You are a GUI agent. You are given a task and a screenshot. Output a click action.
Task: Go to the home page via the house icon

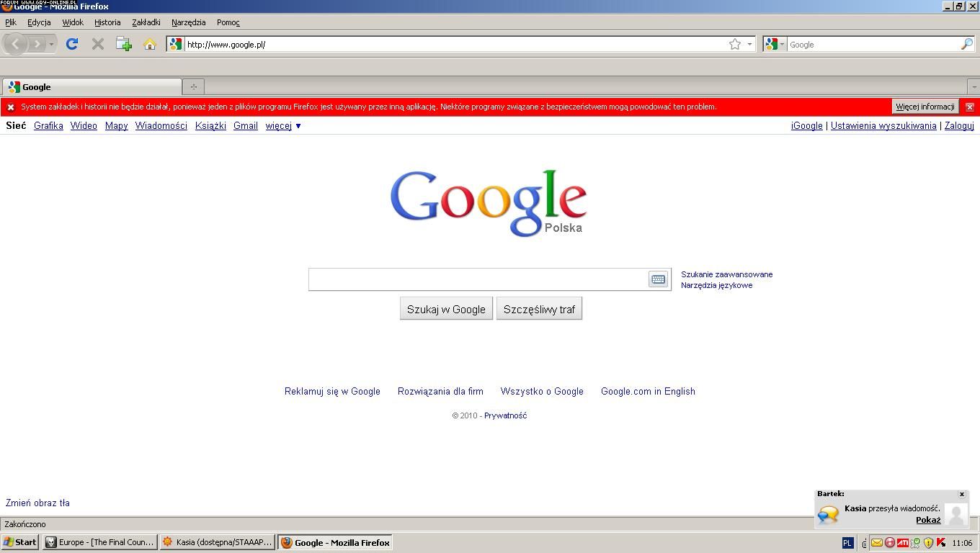click(x=150, y=44)
